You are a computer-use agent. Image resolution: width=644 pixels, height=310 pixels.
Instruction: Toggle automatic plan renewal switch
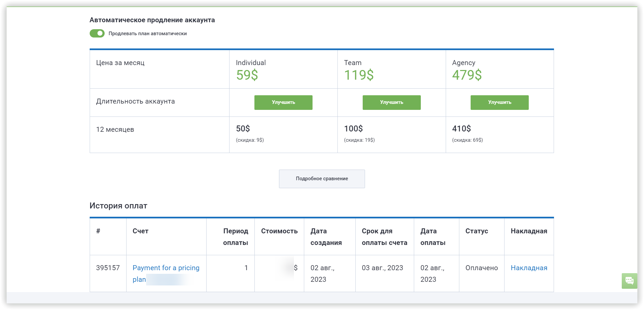pos(97,34)
